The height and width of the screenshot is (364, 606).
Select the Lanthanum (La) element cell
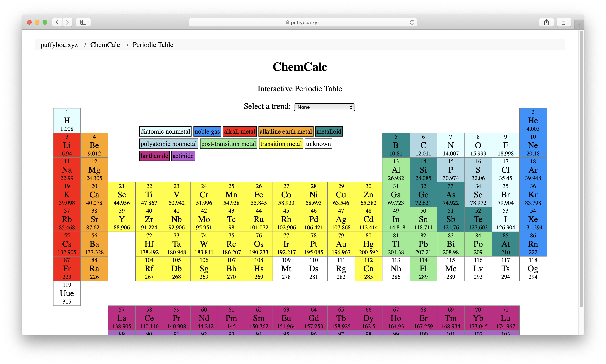122,318
